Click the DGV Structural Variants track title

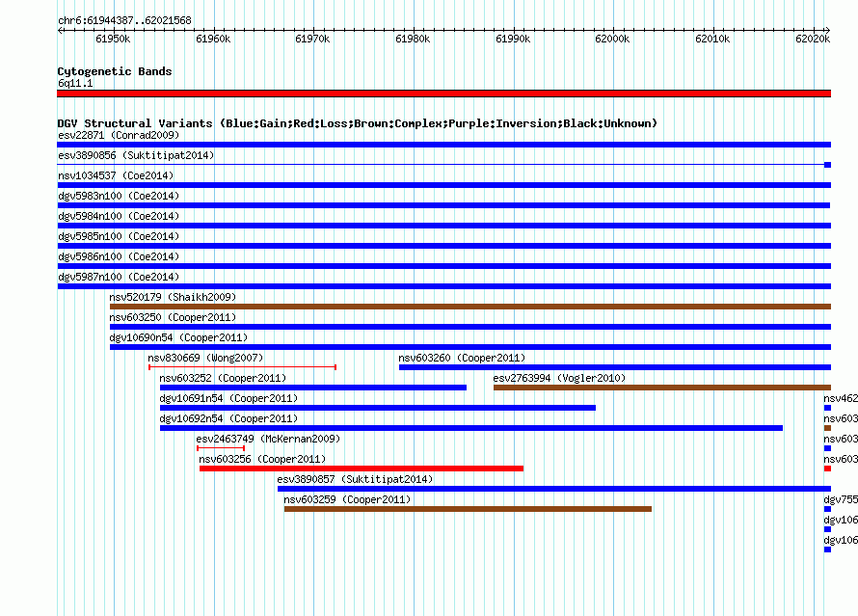(x=357, y=123)
